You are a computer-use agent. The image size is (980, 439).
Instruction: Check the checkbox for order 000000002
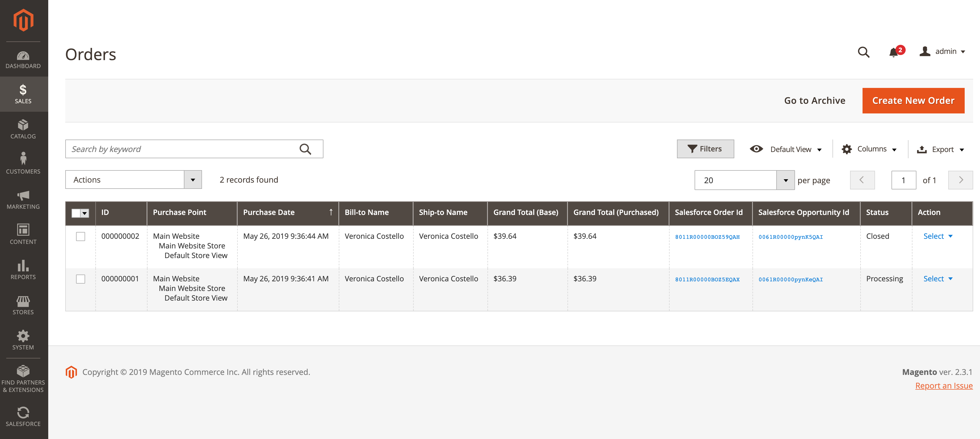81,236
